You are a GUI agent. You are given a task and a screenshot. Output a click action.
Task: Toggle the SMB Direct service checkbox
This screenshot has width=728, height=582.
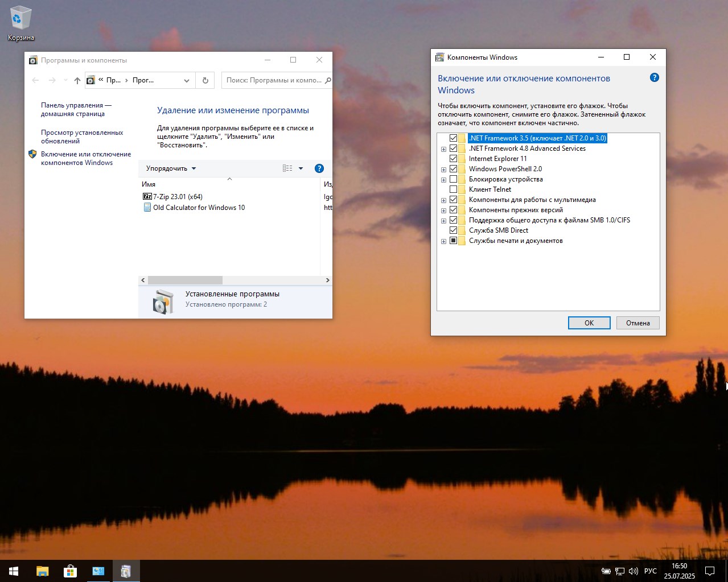click(x=454, y=230)
